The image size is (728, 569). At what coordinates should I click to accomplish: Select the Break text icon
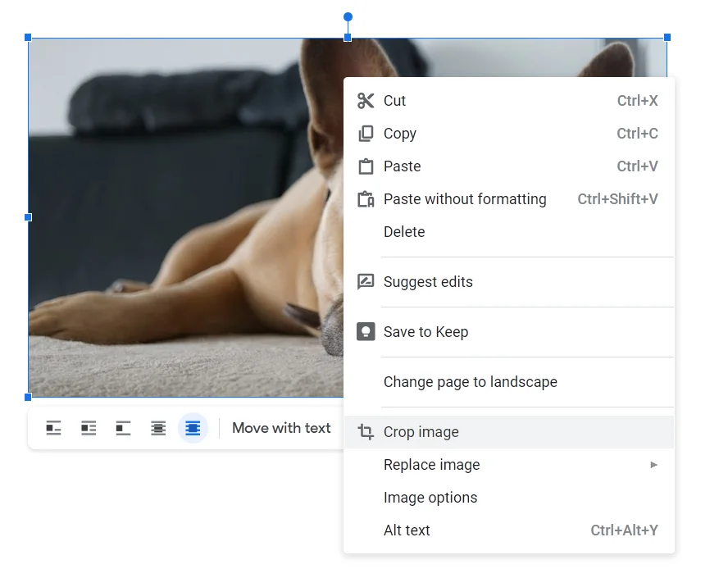click(x=123, y=428)
